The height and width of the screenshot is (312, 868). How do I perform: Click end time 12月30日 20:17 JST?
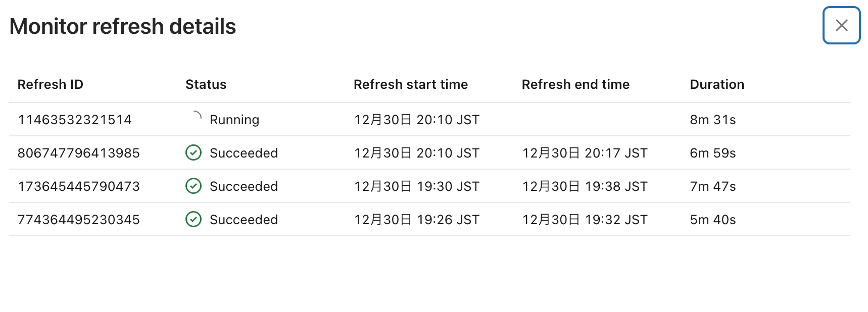coord(585,153)
